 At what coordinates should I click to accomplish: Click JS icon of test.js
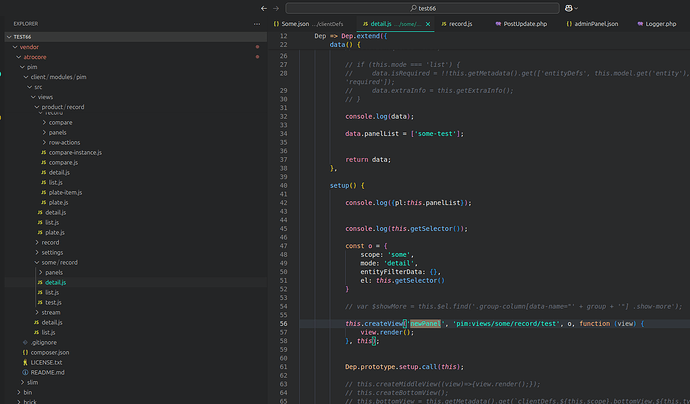tap(40, 303)
